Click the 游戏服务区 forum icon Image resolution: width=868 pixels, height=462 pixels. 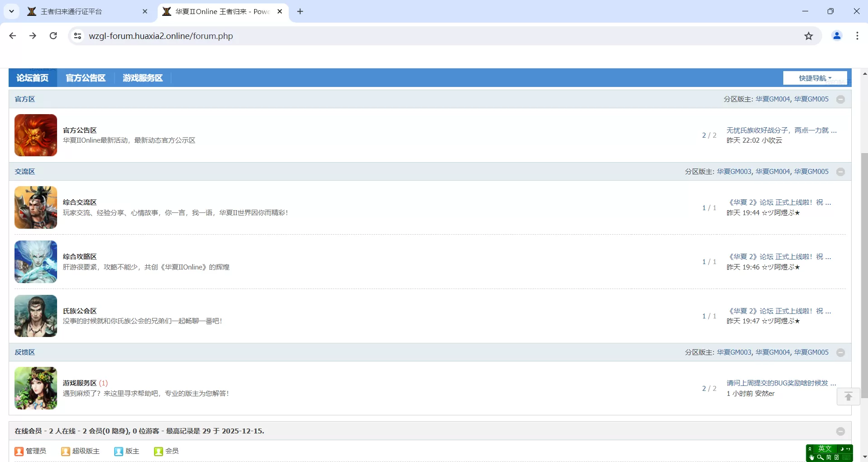[36, 388]
